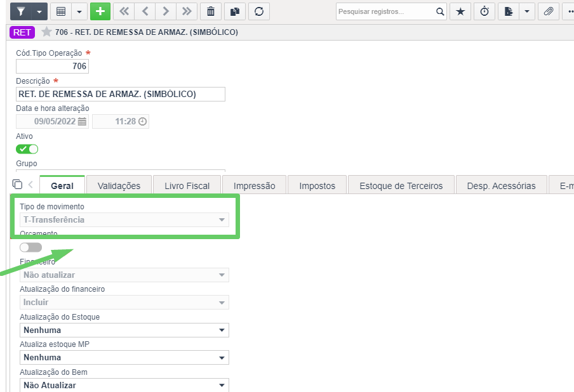Go to the next record

pos(166,11)
